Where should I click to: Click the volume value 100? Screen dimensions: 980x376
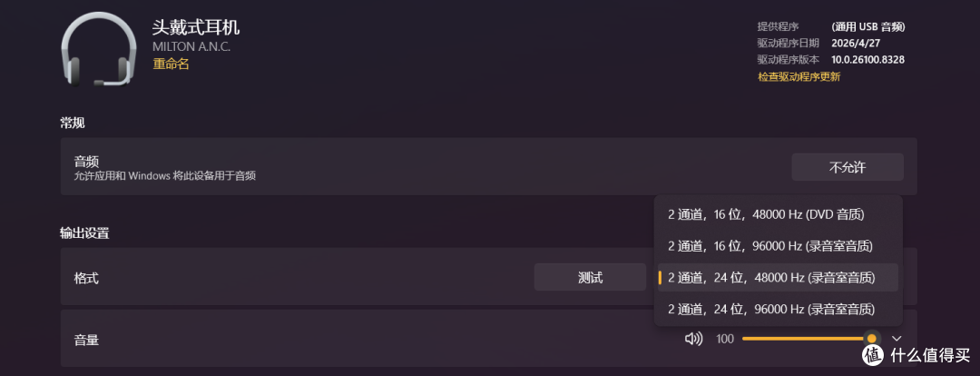point(725,339)
